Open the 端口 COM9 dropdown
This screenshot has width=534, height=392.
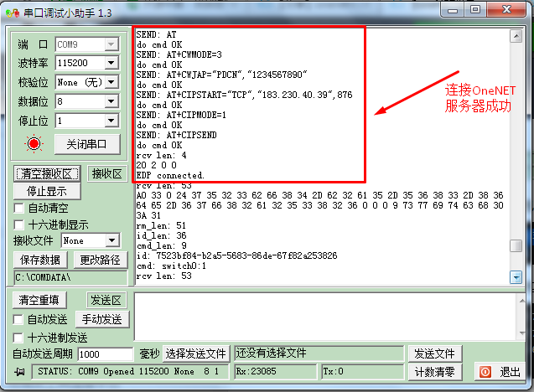111,44
